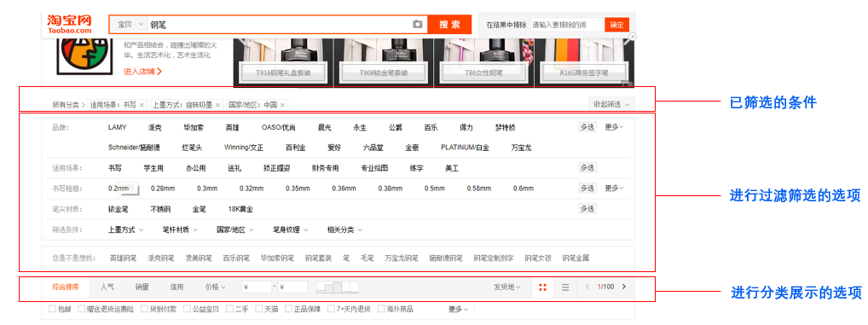Screen dimensions: 868x325
Task: Check the 二手 checkbox
Action: [x=230, y=309]
